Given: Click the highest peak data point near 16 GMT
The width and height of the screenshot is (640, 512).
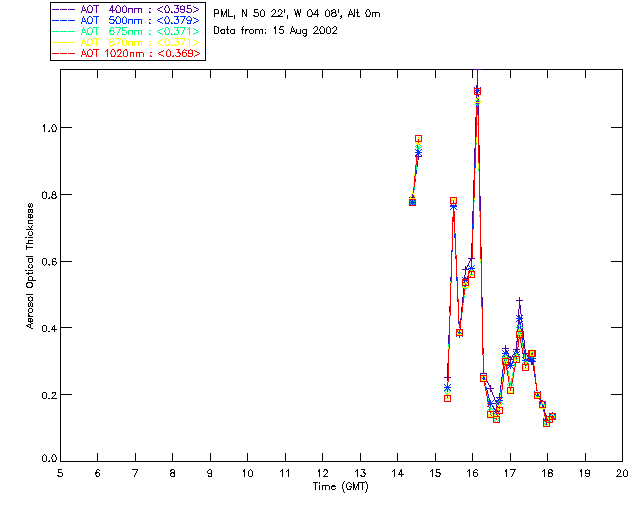Looking at the screenshot, I should (x=477, y=91).
